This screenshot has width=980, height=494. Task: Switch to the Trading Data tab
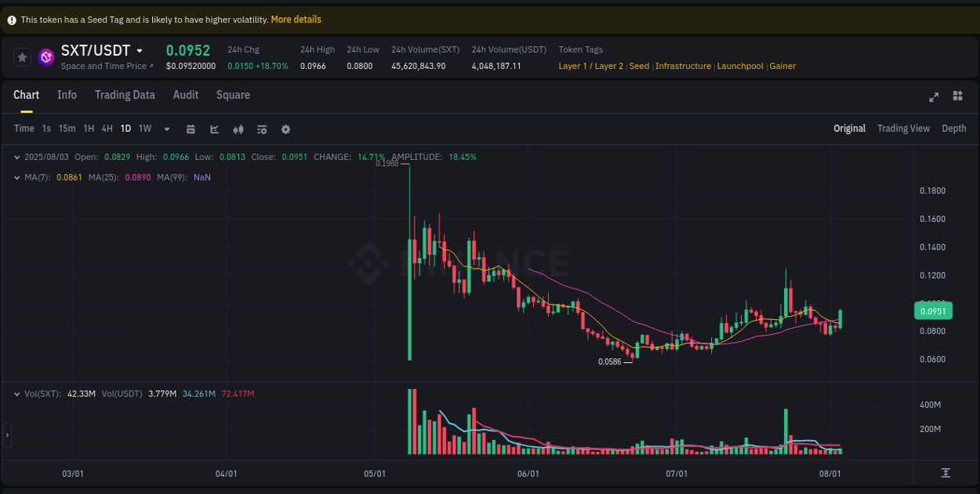pyautogui.click(x=125, y=95)
